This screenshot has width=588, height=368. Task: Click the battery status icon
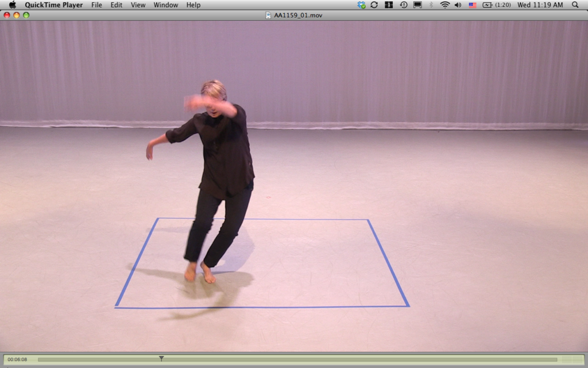(x=487, y=5)
